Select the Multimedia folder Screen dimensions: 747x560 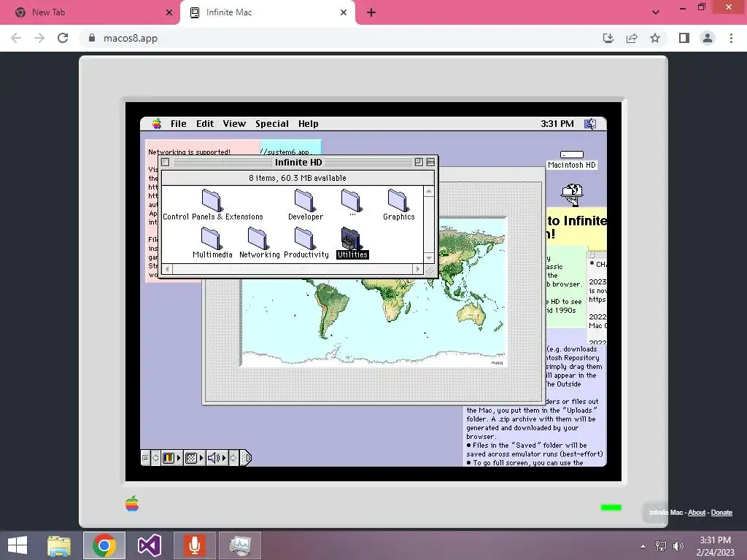tap(211, 238)
